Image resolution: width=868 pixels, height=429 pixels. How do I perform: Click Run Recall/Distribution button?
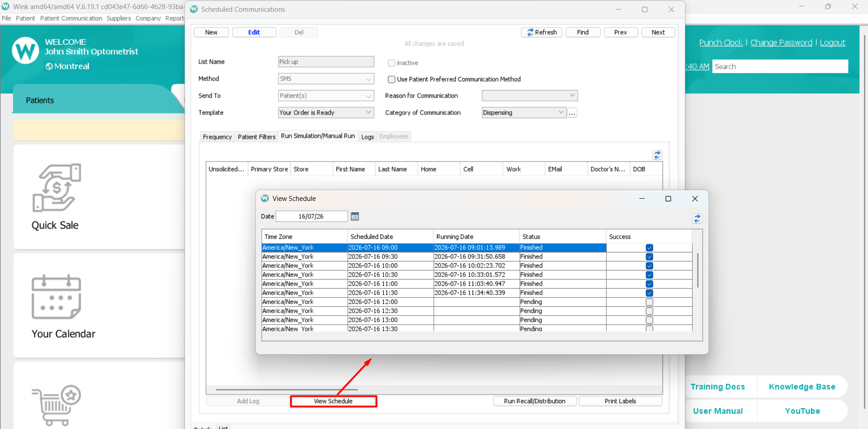[x=535, y=401]
